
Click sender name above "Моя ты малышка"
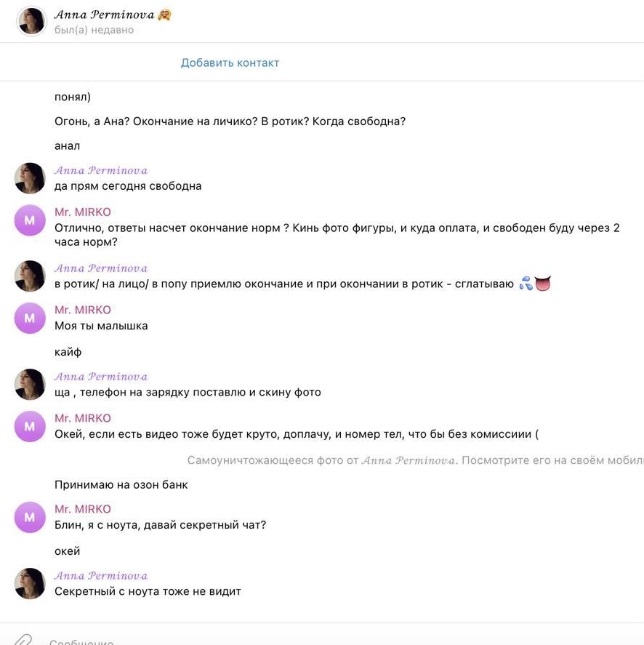83,310
